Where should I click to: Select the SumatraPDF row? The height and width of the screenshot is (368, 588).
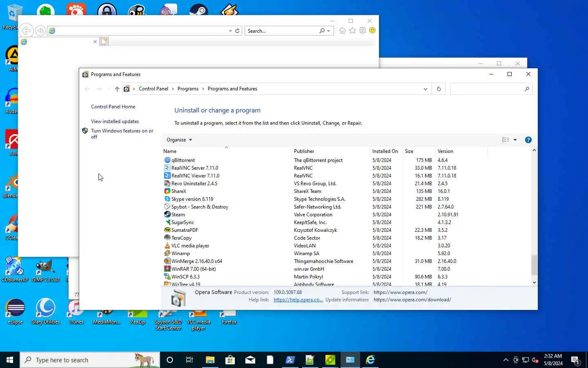(325, 230)
